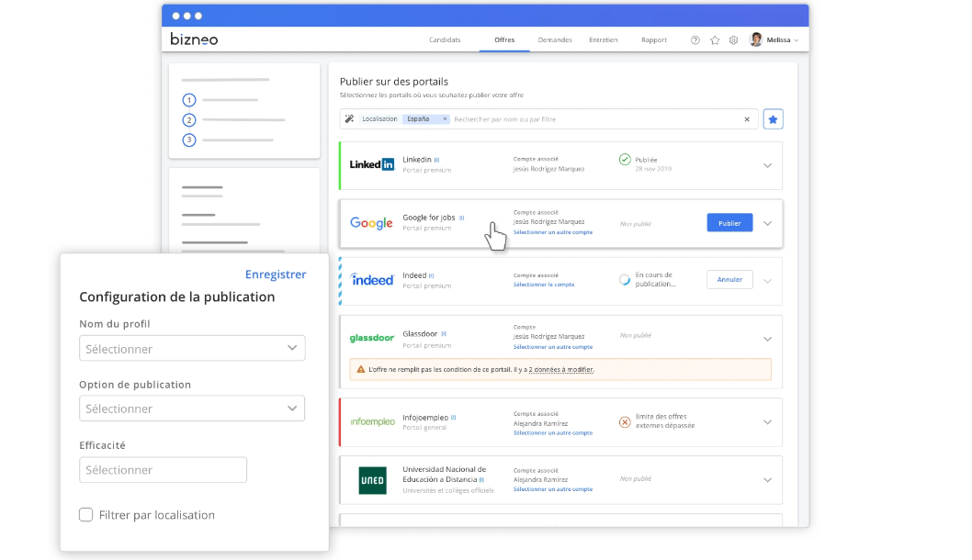Viewport: 972px width, 560px height.
Task: Open the help icon in the navbar
Action: (x=695, y=39)
